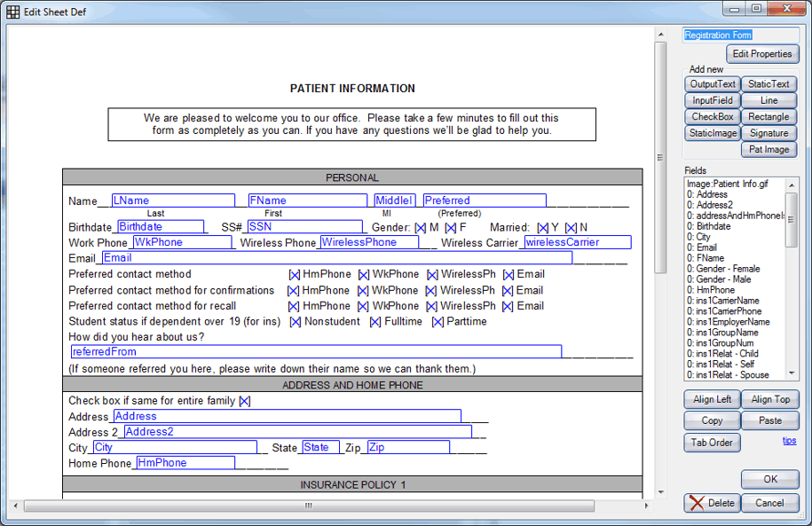812x526 pixels.
Task: Click horizontal scrollbar left arrow
Action: click(16, 506)
